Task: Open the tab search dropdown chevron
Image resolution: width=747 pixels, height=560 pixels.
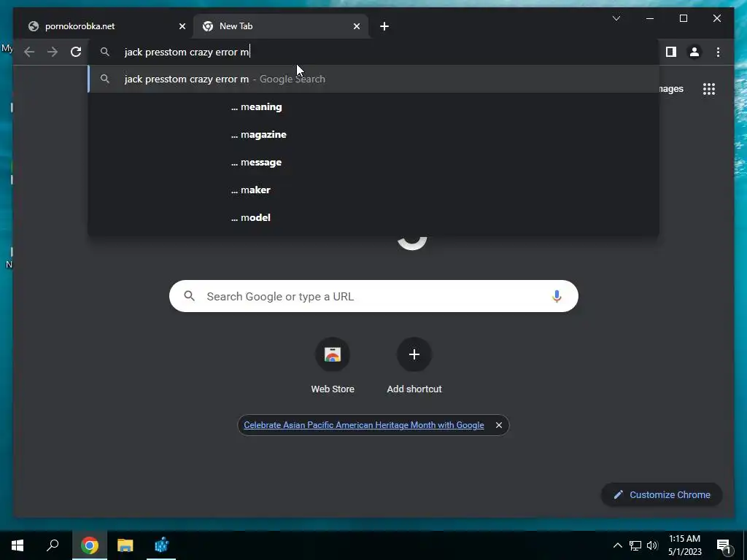Action: tap(616, 18)
